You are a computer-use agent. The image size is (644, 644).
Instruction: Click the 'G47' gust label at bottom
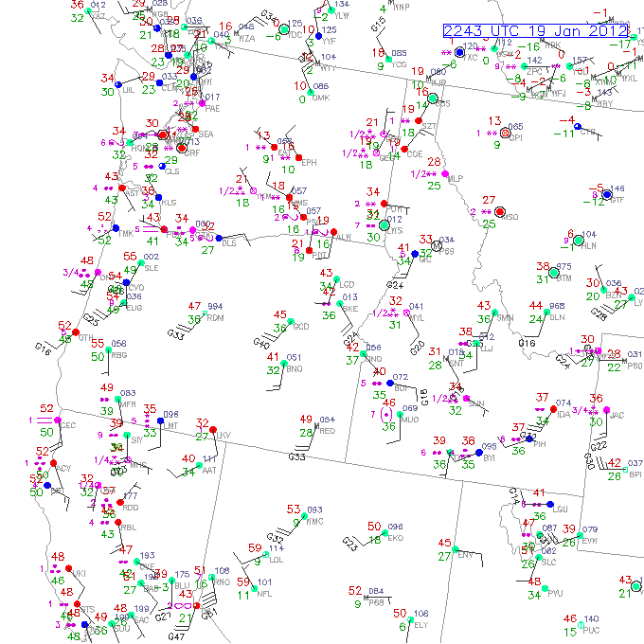[176, 636]
